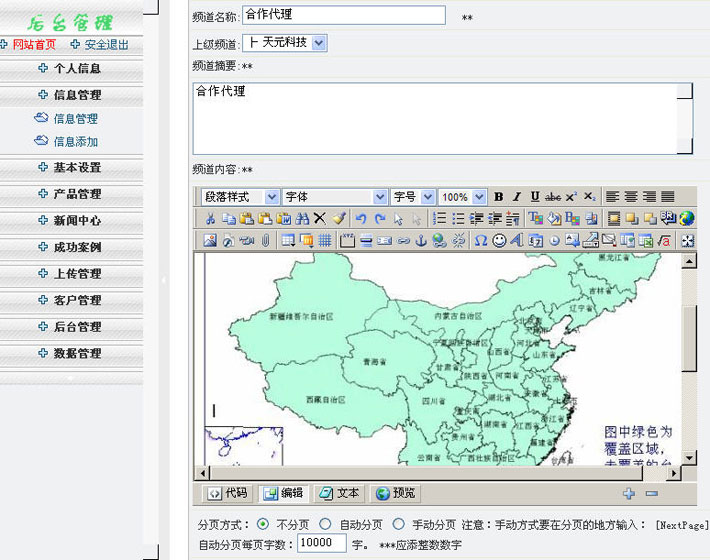This screenshot has height=560, width=710.
Task: Expand the 基本设置 sidebar section
Action: (x=71, y=168)
